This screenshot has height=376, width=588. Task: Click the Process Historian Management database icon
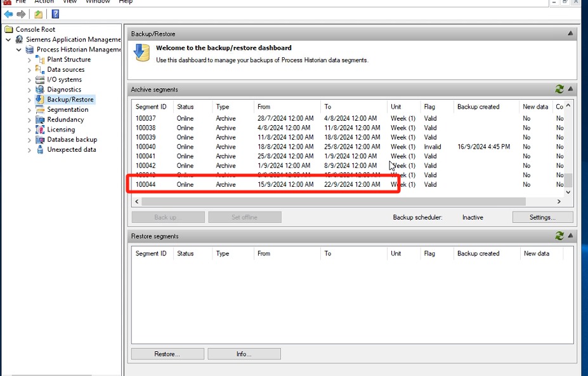[30, 50]
